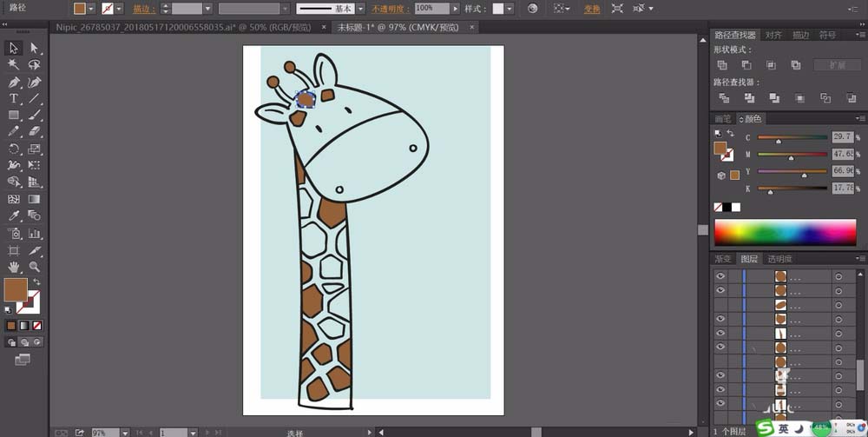Pick a color from the spectrum bar
Viewport: 868px width, 437px height.
click(785, 232)
